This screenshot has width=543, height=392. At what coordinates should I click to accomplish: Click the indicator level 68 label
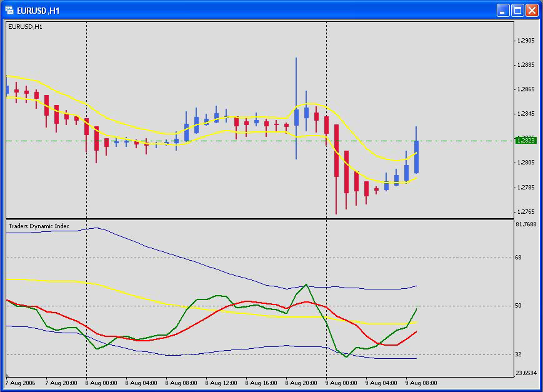(518, 258)
